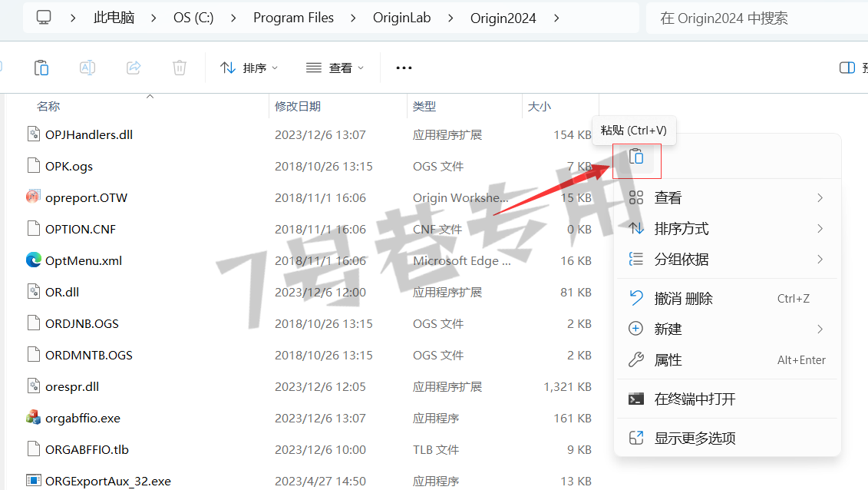Sort by the 类型 column header
Image resolution: width=868 pixels, height=490 pixels.
click(424, 106)
